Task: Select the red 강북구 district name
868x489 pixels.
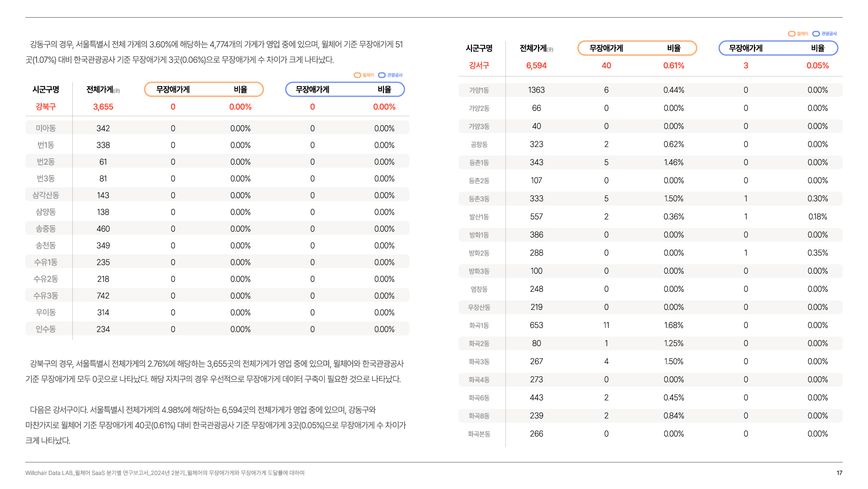Action: (x=46, y=107)
